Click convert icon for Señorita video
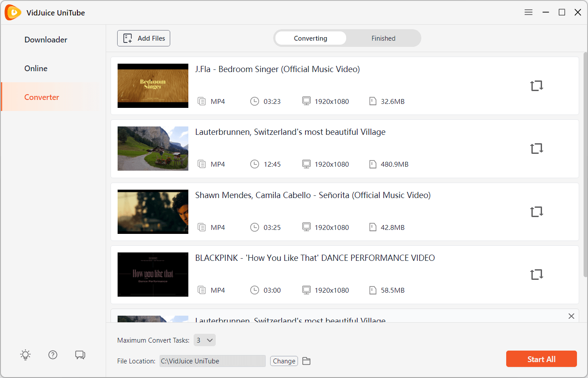Viewport: 588px width, 378px height. (537, 212)
